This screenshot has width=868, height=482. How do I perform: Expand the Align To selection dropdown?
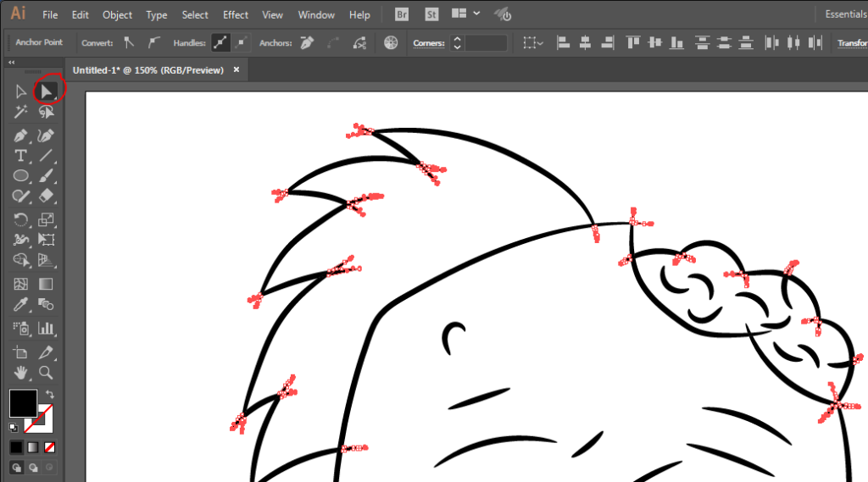[x=532, y=42]
